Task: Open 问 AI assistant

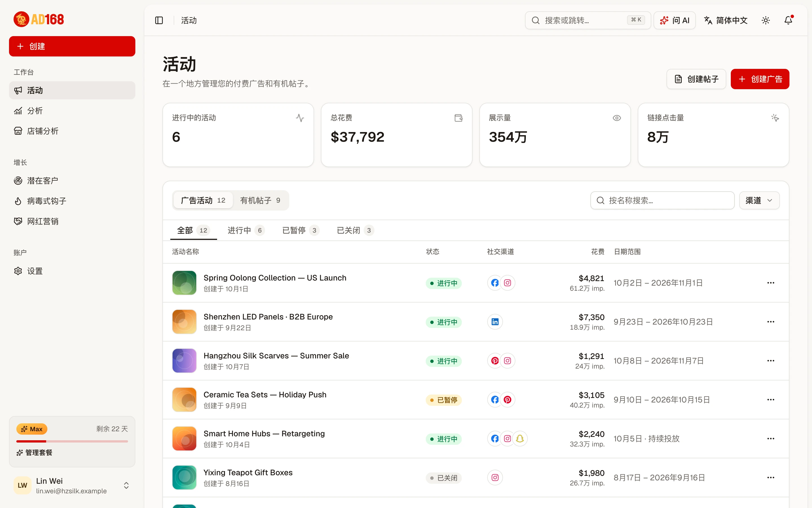Action: (674, 21)
